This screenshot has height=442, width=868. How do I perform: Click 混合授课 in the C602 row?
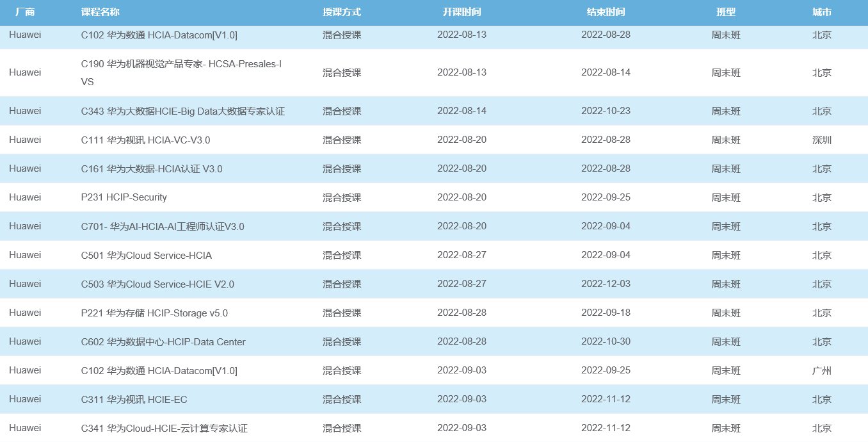(342, 342)
